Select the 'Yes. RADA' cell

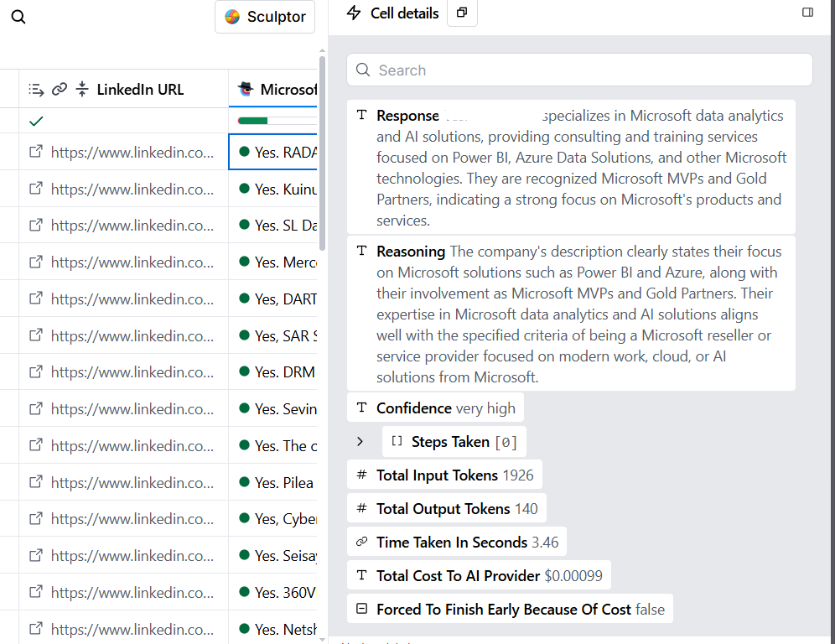(273, 152)
